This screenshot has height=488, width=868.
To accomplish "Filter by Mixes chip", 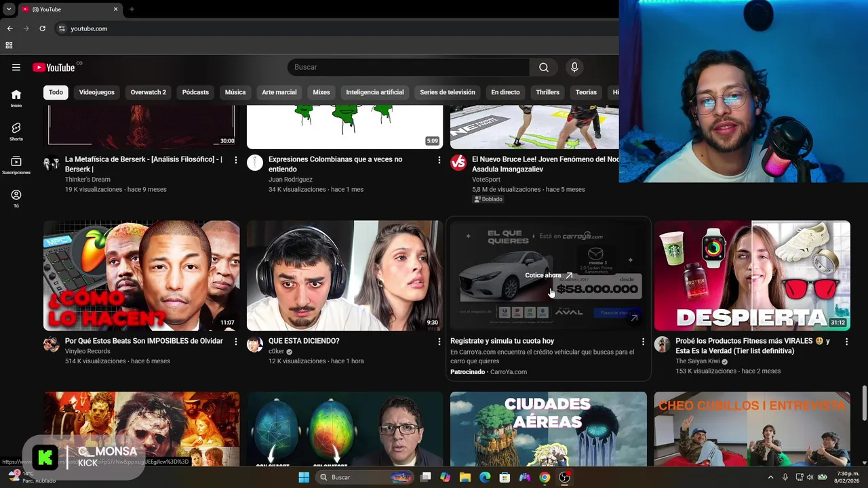I will tap(321, 92).
